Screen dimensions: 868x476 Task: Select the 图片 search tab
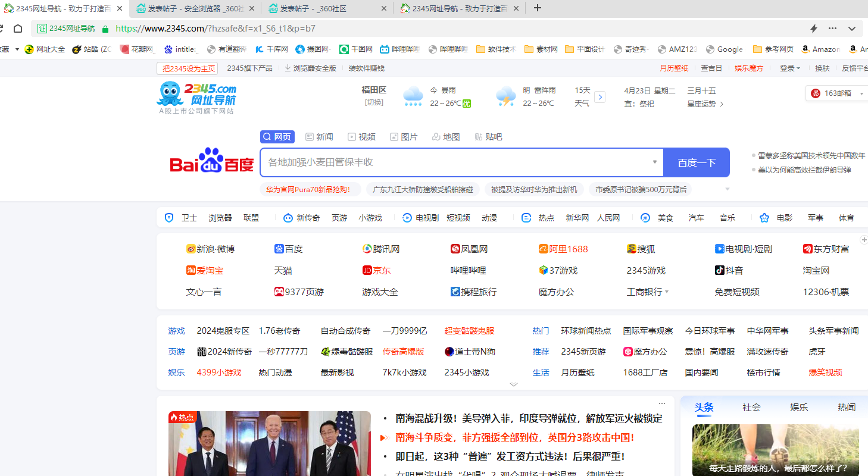coord(404,137)
